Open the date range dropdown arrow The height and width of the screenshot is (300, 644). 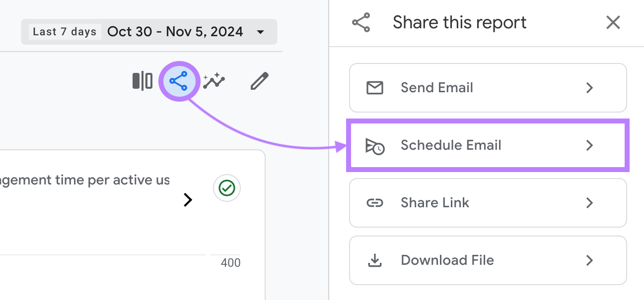click(261, 31)
